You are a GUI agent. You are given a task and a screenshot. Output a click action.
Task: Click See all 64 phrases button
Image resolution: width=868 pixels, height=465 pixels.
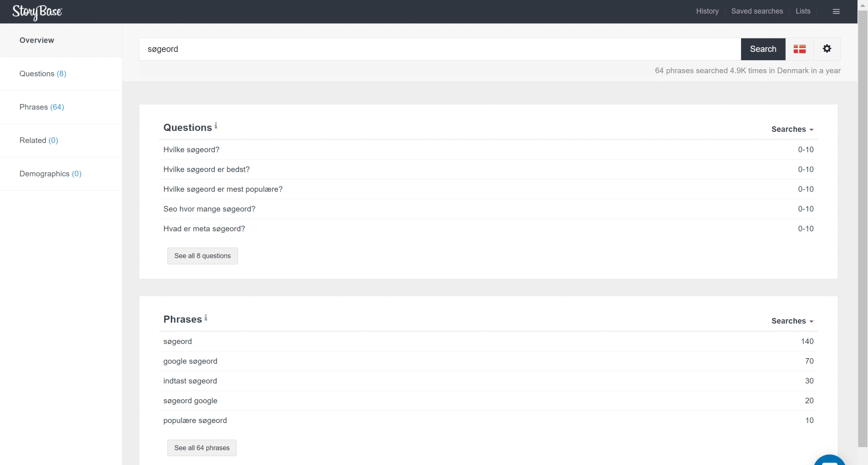(202, 448)
